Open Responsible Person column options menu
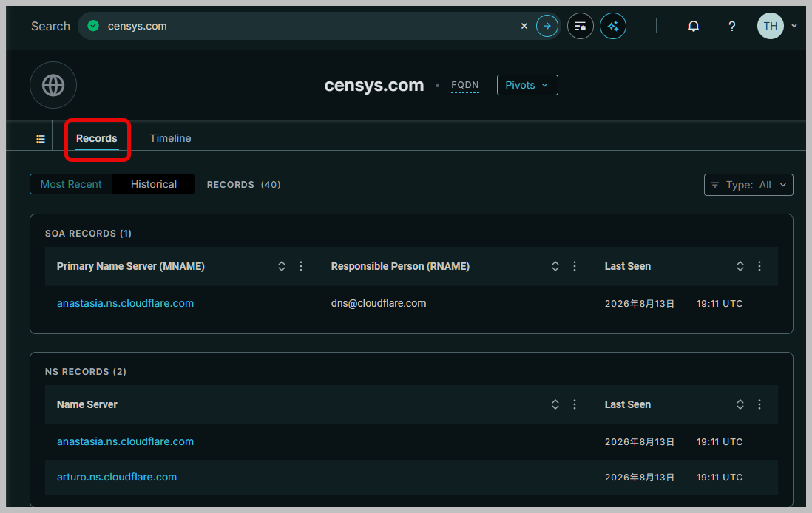The height and width of the screenshot is (513, 812). pos(575,266)
